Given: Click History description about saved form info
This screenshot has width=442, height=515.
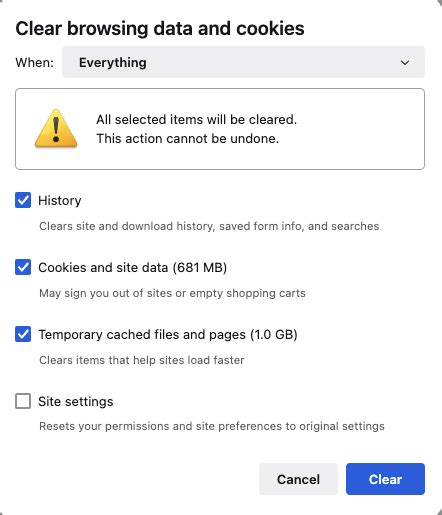Looking at the screenshot, I should (209, 226).
